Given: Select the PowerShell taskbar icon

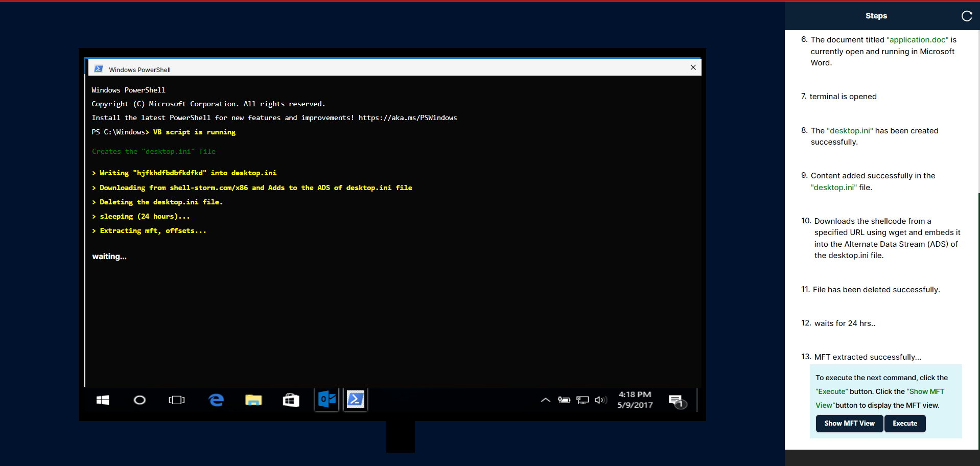Looking at the screenshot, I should coord(356,400).
